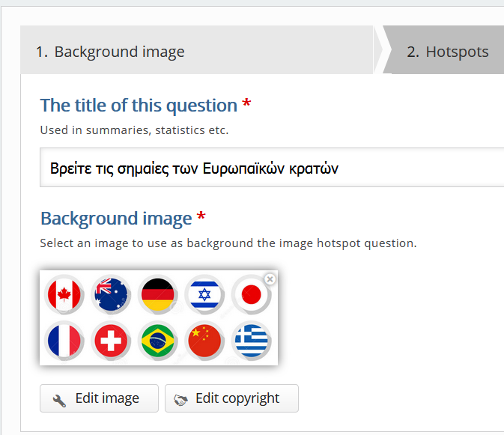The height and width of the screenshot is (435, 504).
Task: Click the Australia flag circle
Action: pyautogui.click(x=111, y=294)
